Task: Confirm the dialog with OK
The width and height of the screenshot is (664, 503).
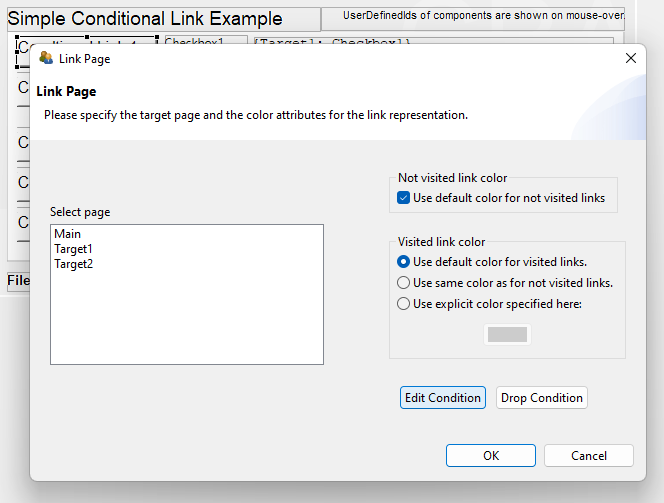Action: [x=490, y=456]
